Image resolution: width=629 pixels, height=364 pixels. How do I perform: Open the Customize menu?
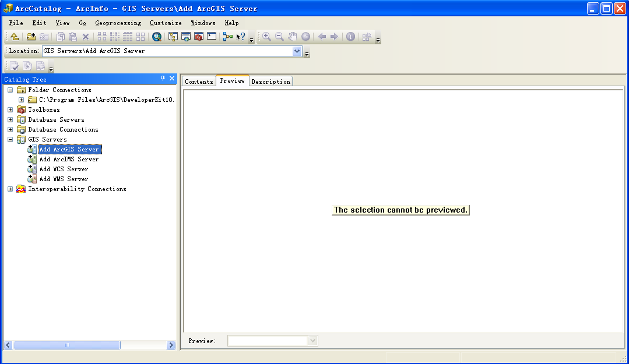(166, 23)
